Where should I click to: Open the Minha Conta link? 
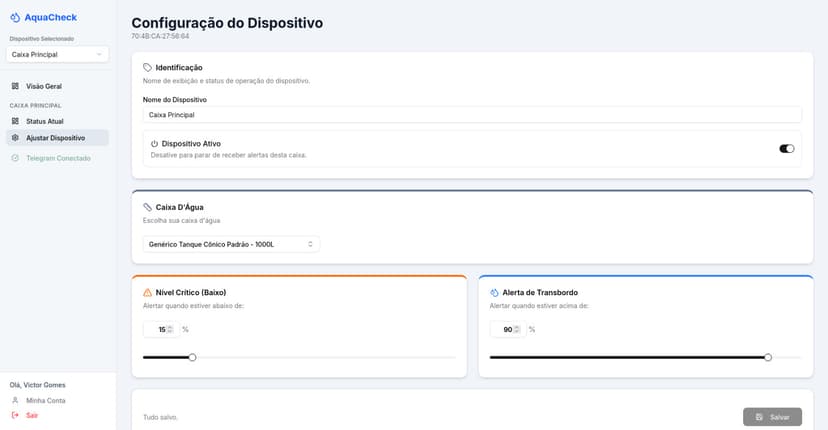(x=46, y=400)
